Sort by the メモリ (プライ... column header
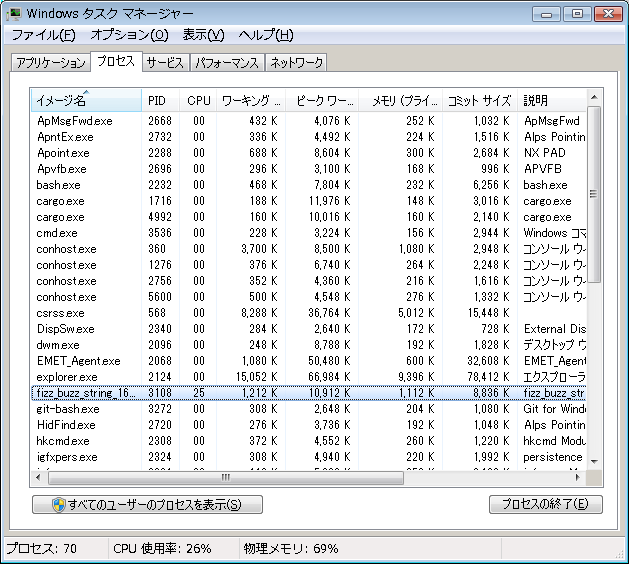Viewport: 629px width, 564px height. (x=400, y=100)
